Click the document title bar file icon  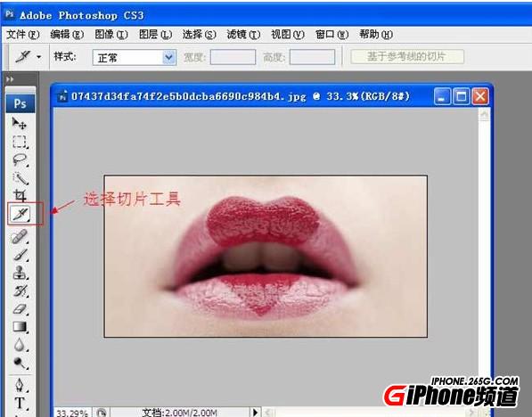62,96
